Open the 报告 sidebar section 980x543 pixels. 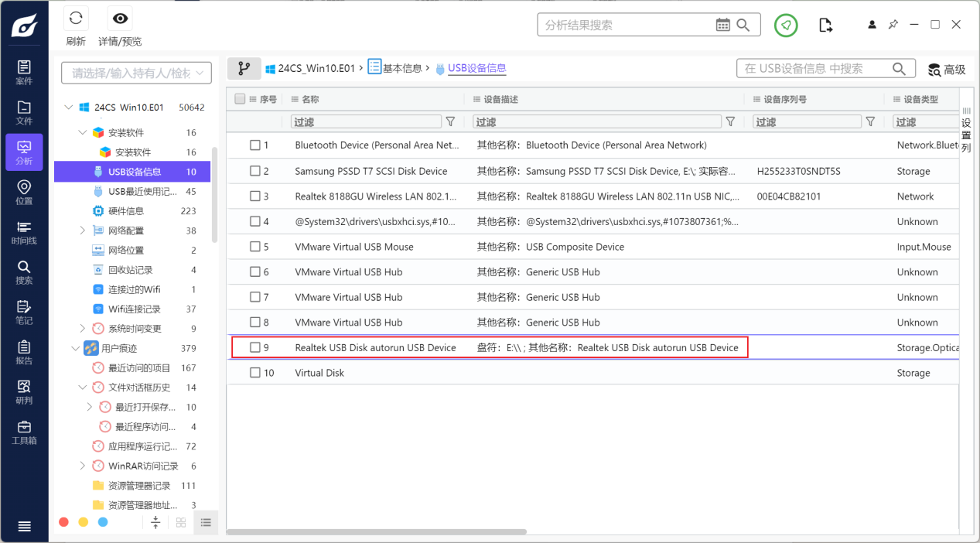24,353
